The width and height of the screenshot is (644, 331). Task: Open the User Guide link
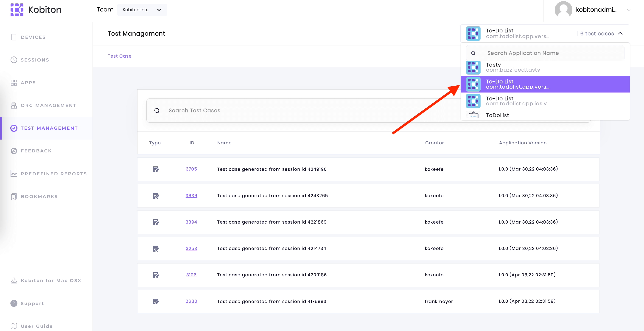(x=37, y=326)
